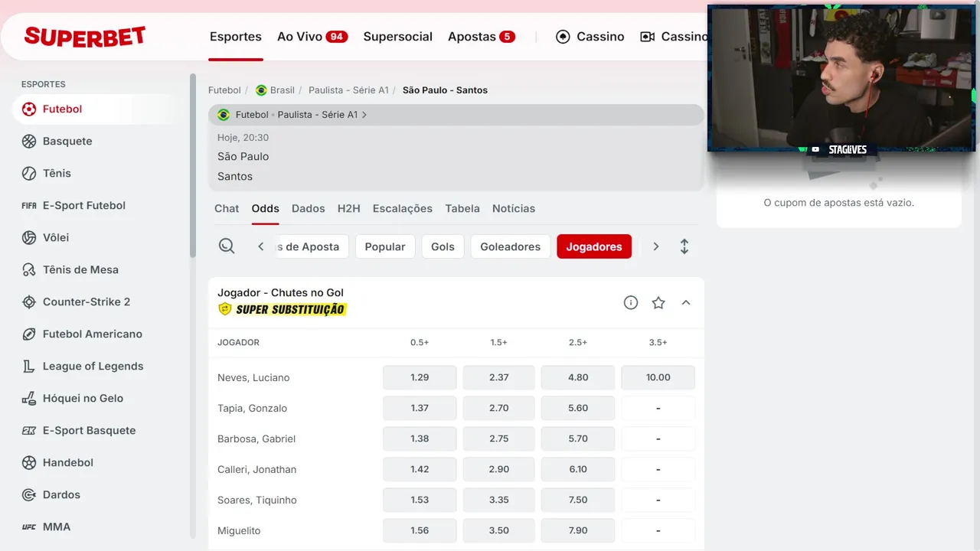
Task: Pick Soares, Tiquinho 1.5+ odds 3.35
Action: (x=499, y=500)
